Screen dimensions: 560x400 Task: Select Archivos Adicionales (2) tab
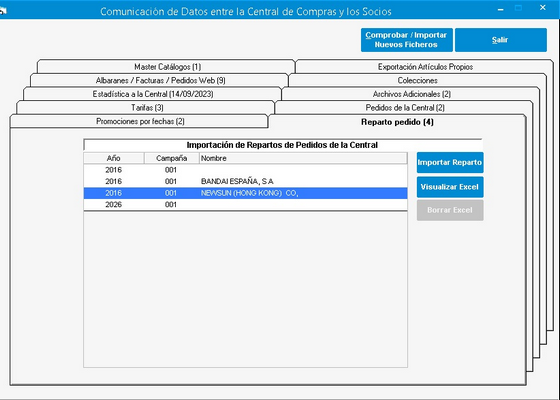(x=411, y=94)
